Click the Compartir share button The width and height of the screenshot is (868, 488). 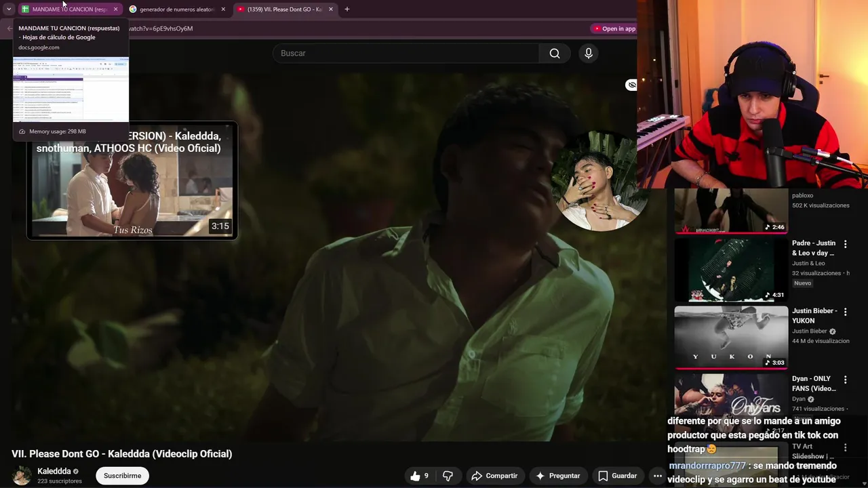pyautogui.click(x=494, y=476)
